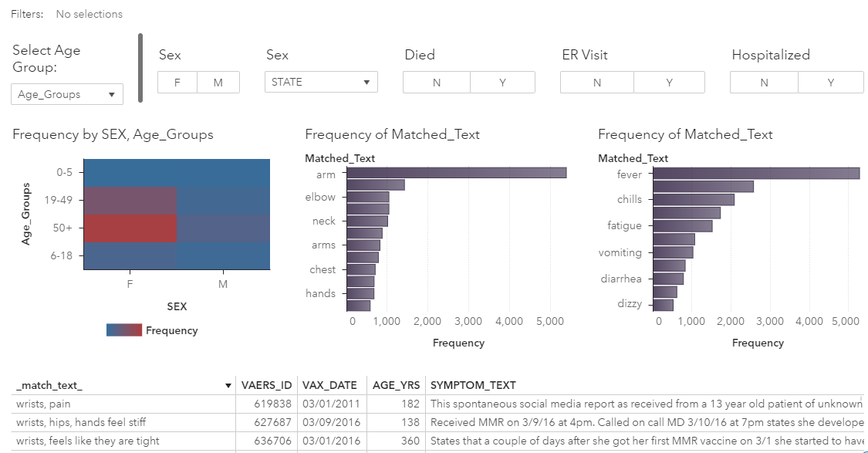
Task: Select M in the Sex filter
Action: (x=218, y=83)
